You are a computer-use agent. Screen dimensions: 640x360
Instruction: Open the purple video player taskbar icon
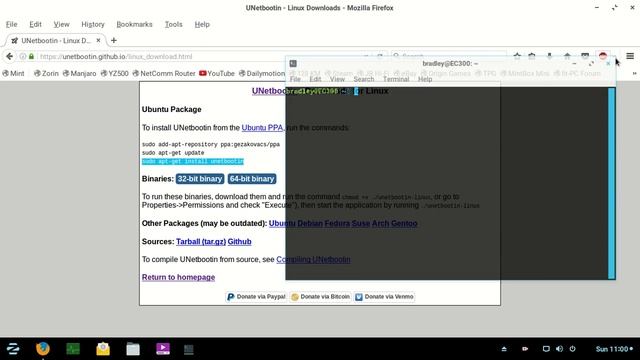[163, 349]
